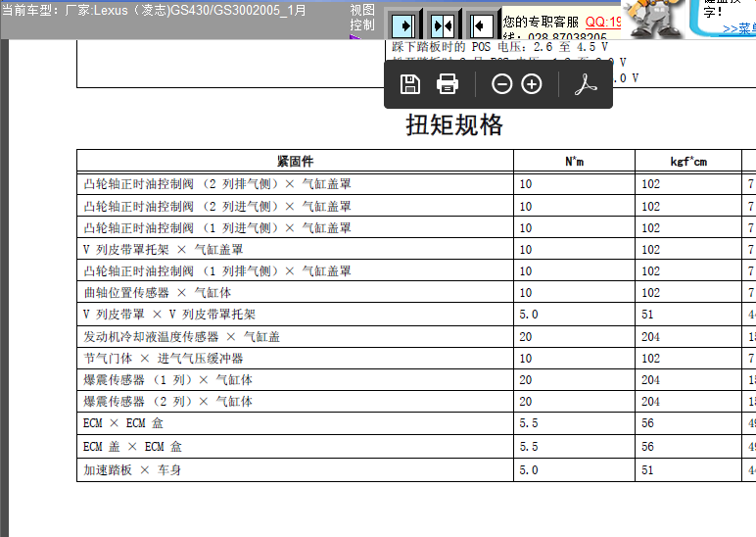756x537 pixels.
Task: Open the >>菜单 link at top right
Action: (x=739, y=29)
